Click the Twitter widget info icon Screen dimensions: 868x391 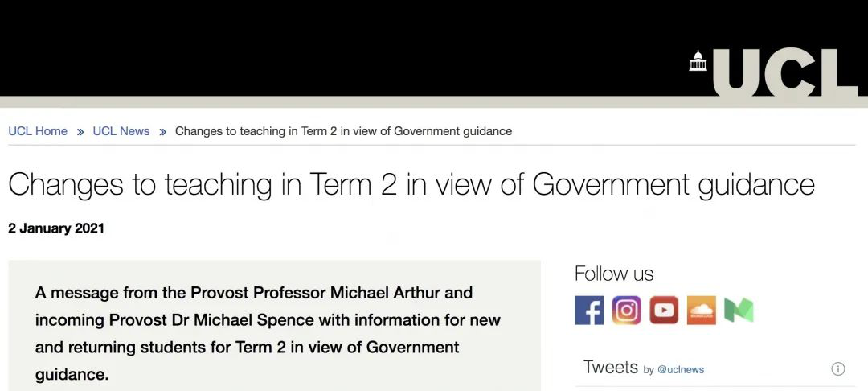pyautogui.click(x=837, y=369)
